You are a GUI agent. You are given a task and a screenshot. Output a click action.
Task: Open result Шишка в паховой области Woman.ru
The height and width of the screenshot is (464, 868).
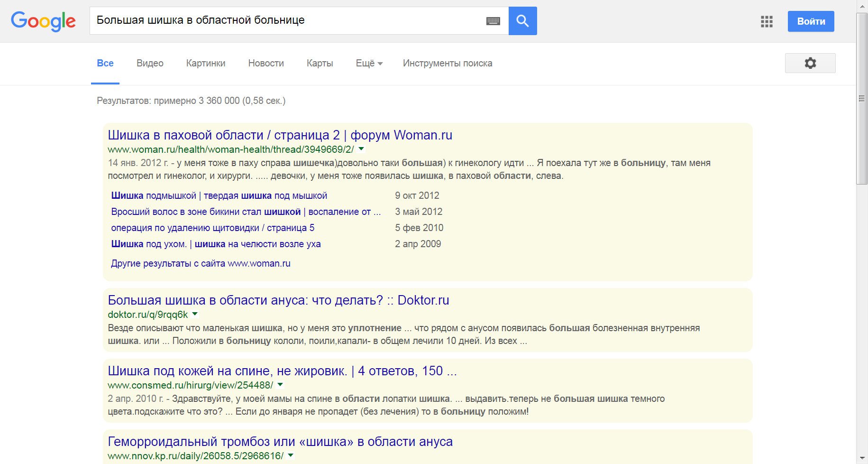pyautogui.click(x=280, y=135)
